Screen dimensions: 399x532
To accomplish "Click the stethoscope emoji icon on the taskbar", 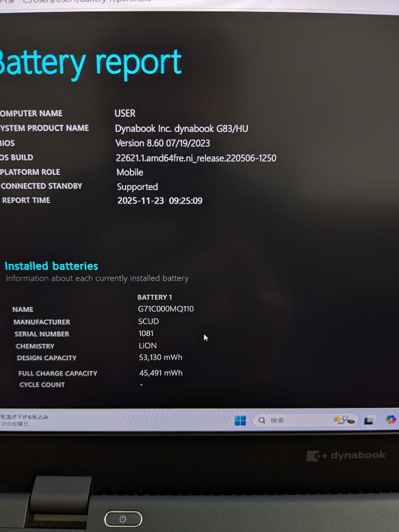I will 344,420.
